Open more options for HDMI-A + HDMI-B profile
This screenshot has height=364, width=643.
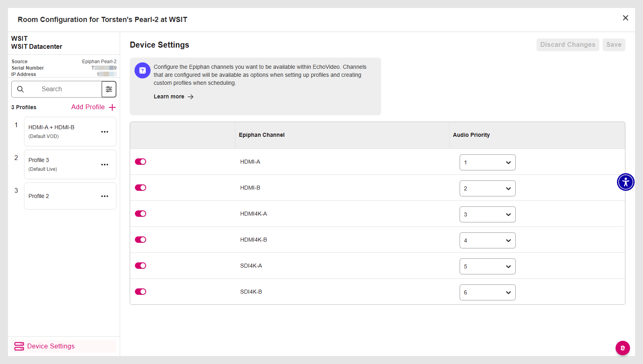click(x=105, y=132)
